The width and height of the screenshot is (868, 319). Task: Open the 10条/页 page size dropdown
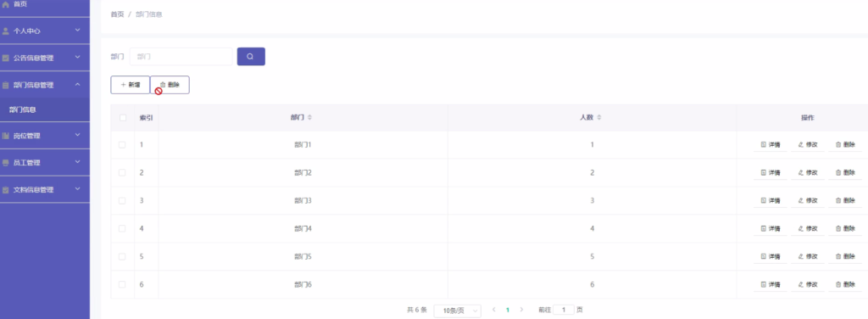coord(457,311)
